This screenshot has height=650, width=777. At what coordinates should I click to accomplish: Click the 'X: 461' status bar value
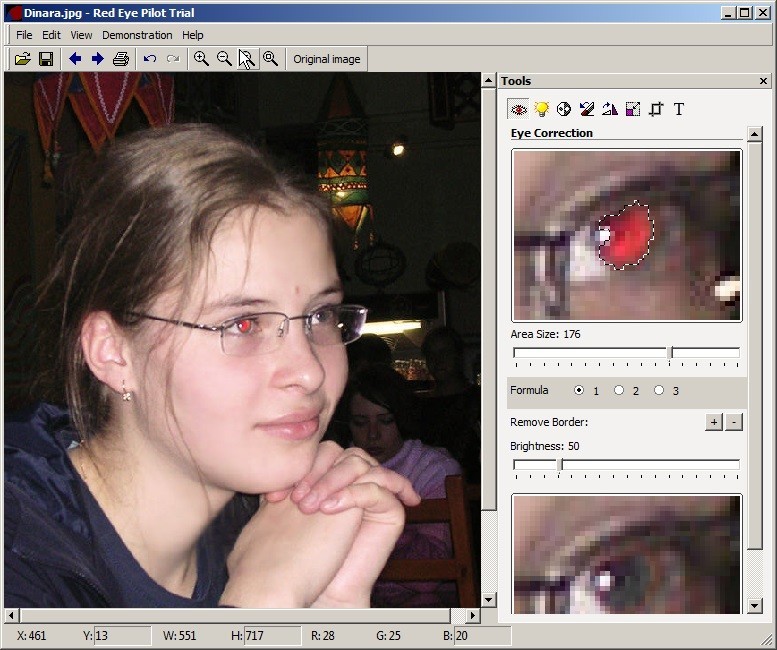tap(31, 636)
